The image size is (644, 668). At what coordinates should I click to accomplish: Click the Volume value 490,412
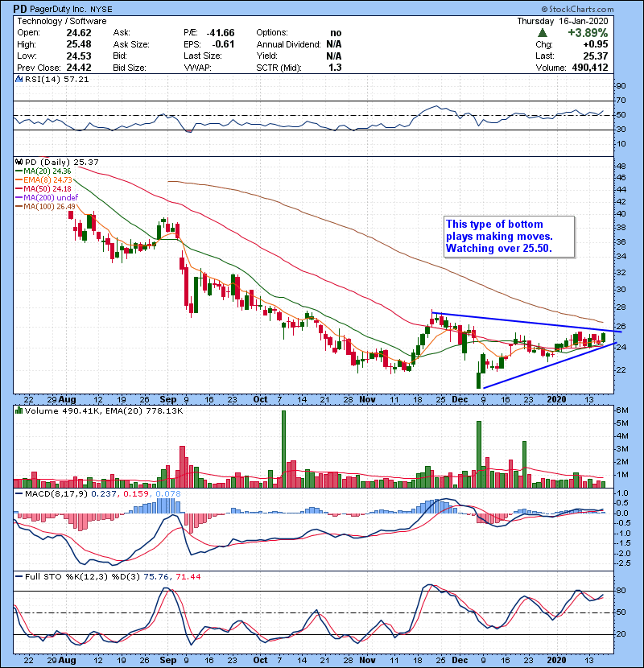pyautogui.click(x=590, y=68)
